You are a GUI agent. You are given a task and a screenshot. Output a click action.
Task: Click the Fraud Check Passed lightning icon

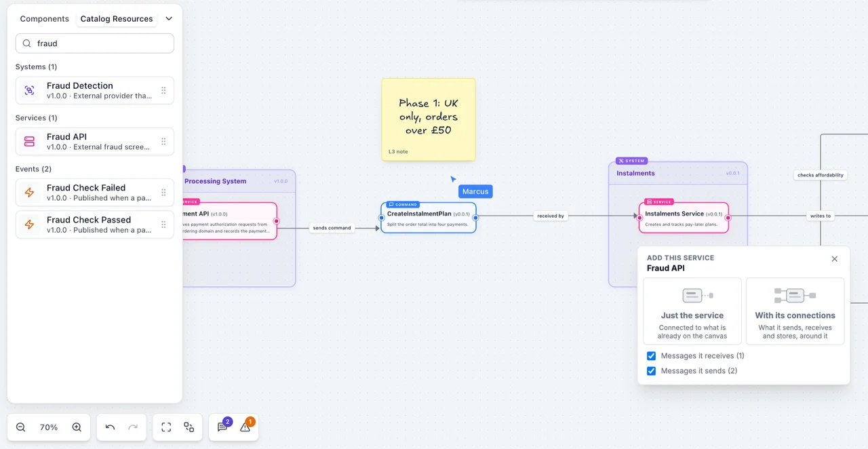(x=29, y=224)
